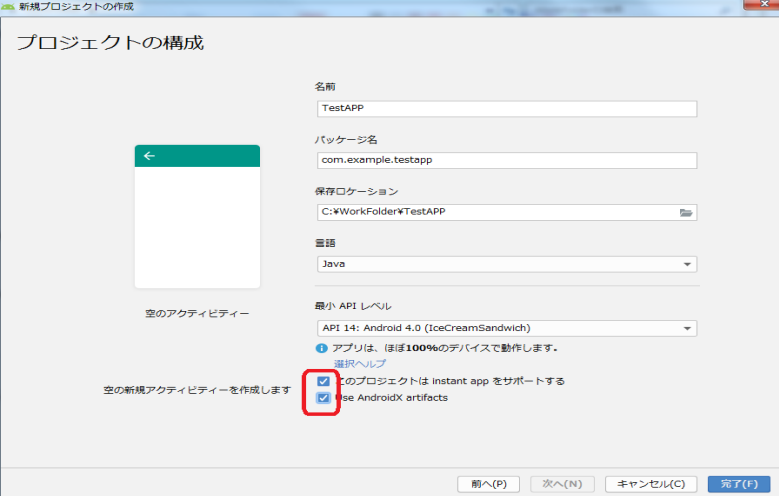The image size is (779, 496).
Task: Click the Android Studio icon in title bar
Action: 8,7
